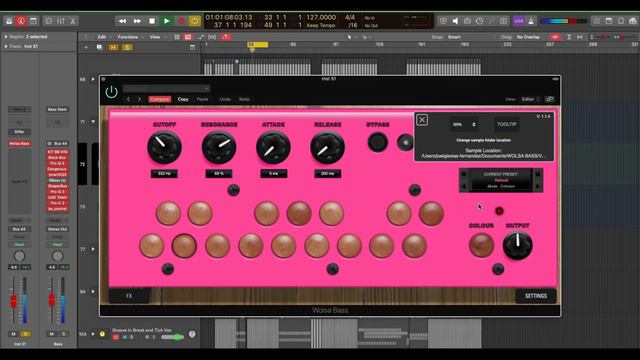Open the Wolsa Bass instrument slot in the channel strip
Viewport: 640px width, 360px height.
coord(19,144)
